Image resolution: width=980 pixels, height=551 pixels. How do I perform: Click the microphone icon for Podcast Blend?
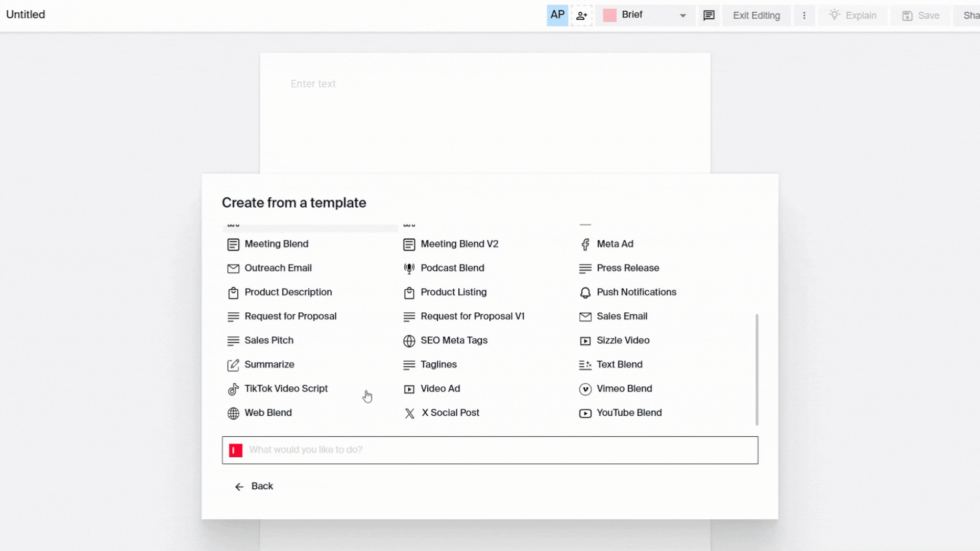[x=409, y=268]
